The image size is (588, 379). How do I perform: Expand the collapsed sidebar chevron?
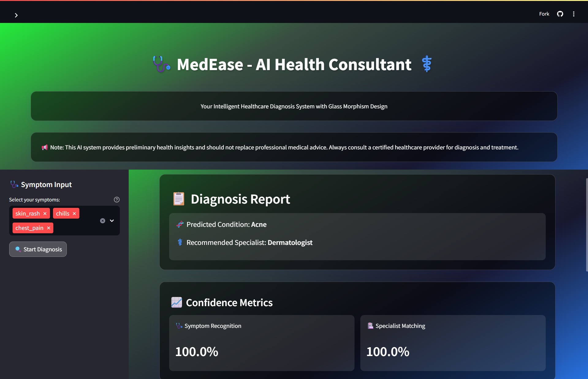tap(16, 15)
